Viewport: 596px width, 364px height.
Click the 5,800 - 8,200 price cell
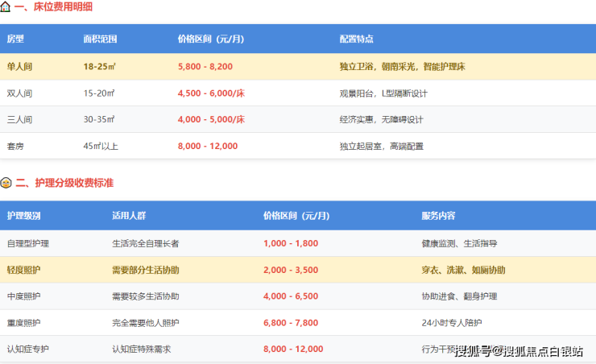(205, 66)
